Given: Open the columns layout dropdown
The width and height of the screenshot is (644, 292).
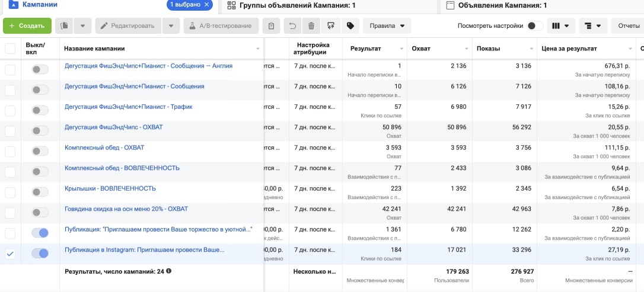Looking at the screenshot, I should click(560, 26).
